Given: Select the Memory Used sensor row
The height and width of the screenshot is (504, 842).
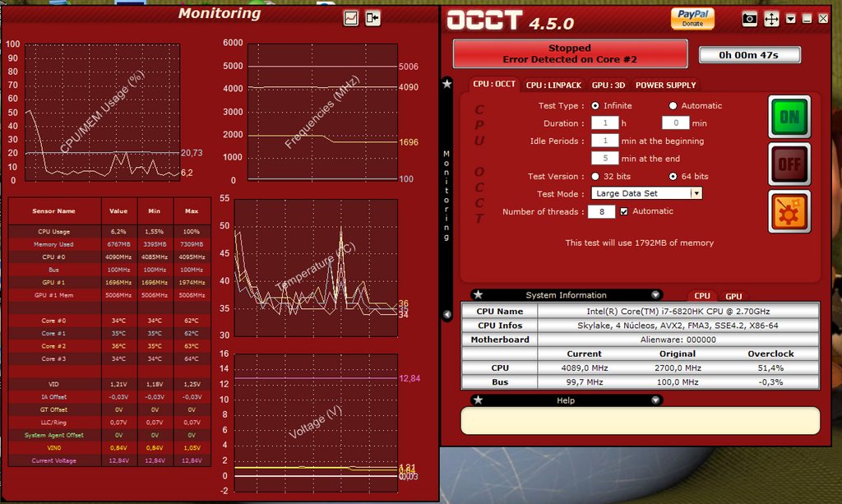Looking at the screenshot, I should [x=109, y=244].
